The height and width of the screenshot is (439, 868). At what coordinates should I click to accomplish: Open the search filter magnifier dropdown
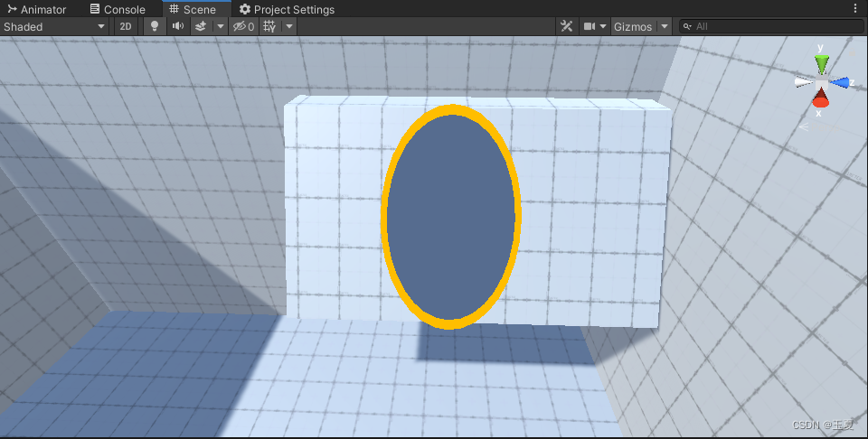687,26
